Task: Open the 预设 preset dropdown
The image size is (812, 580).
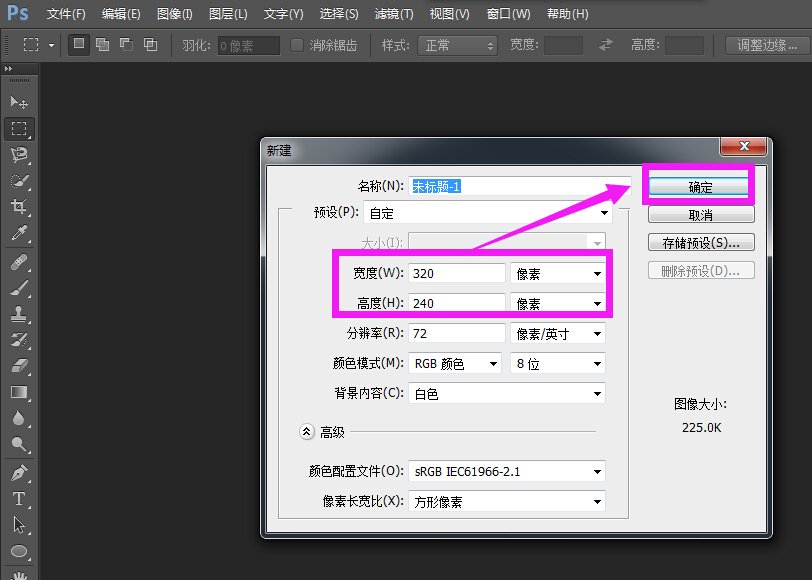Action: pyautogui.click(x=604, y=212)
